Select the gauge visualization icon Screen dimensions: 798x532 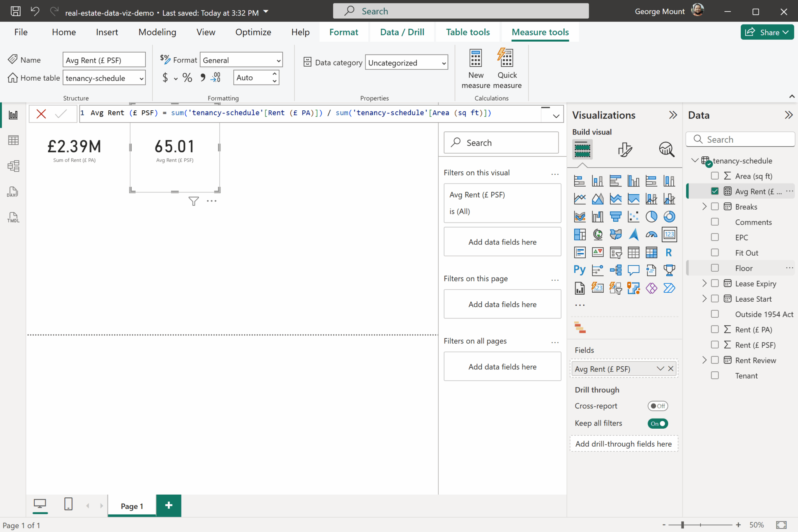(x=651, y=235)
